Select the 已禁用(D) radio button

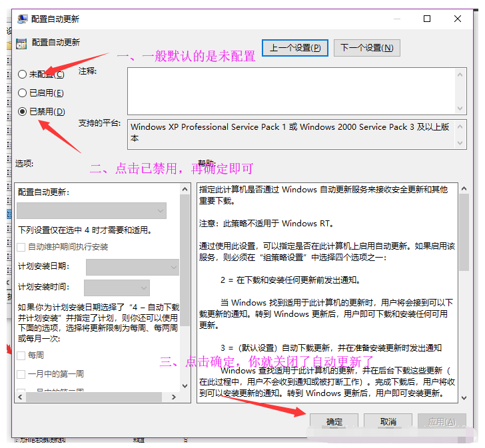[23, 112]
